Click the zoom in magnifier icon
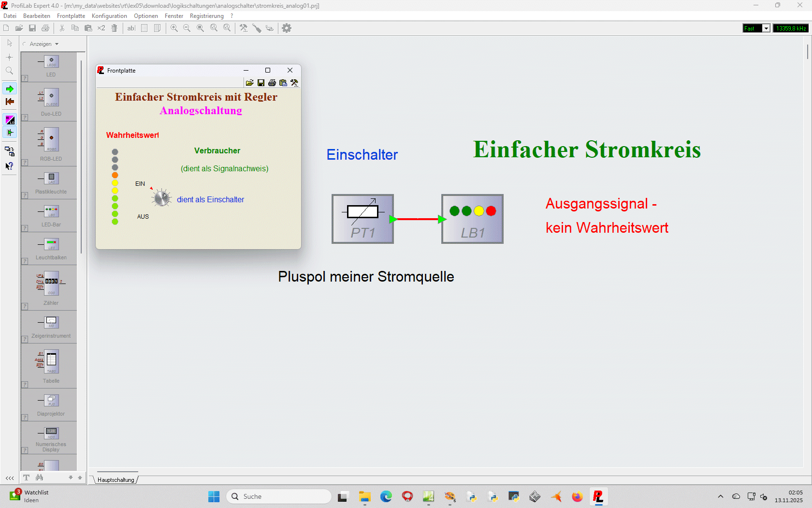Viewport: 812px width, 508px height. [x=174, y=28]
